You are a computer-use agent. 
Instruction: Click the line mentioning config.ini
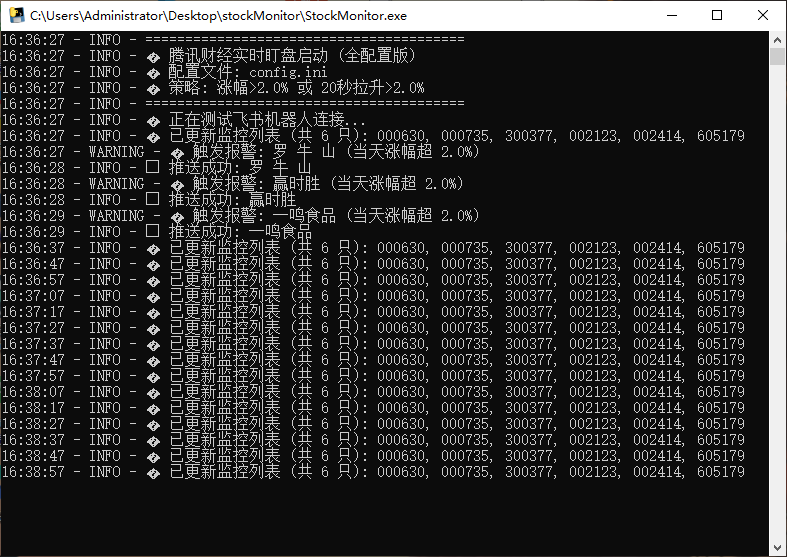tap(164, 72)
